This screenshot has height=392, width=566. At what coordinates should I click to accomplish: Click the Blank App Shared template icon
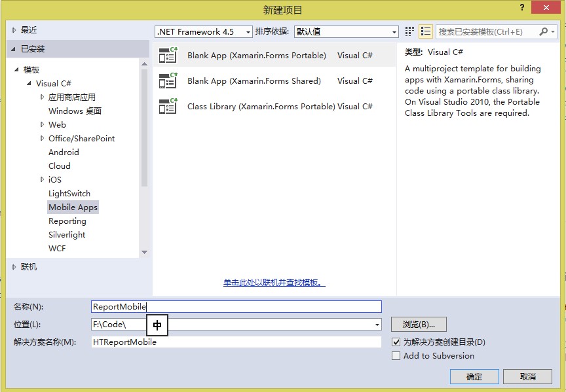click(168, 80)
